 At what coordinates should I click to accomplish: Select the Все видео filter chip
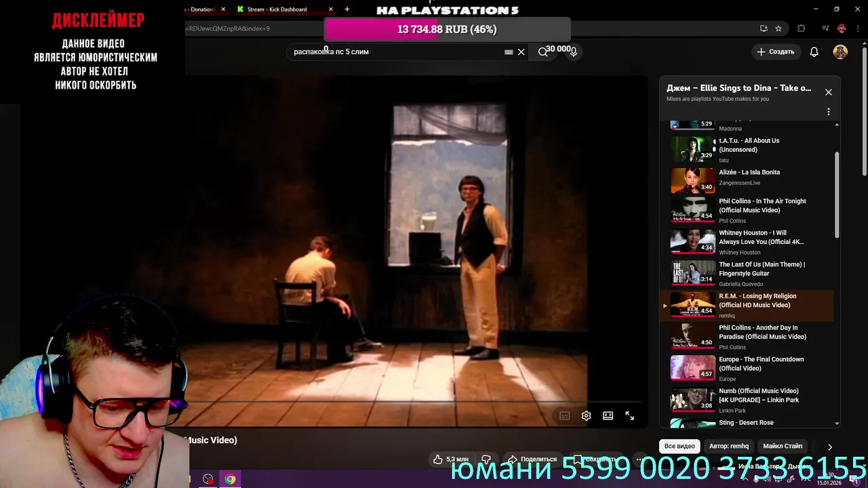679,446
